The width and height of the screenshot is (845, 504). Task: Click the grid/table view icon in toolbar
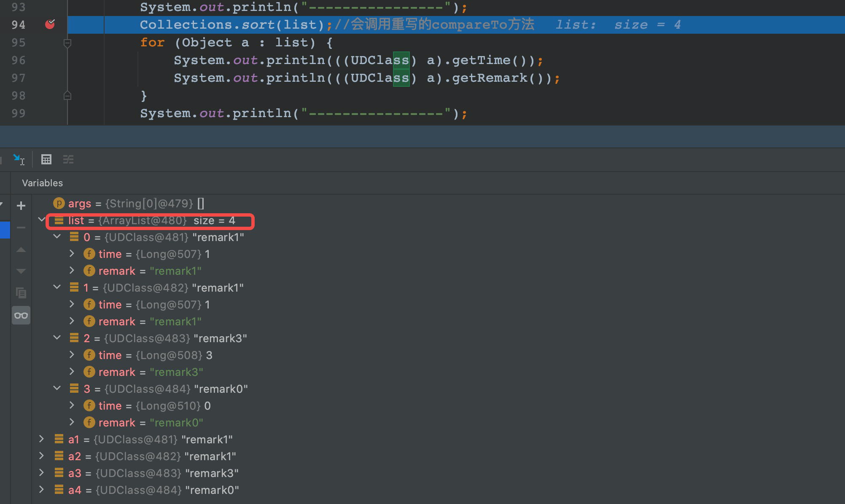click(x=46, y=159)
